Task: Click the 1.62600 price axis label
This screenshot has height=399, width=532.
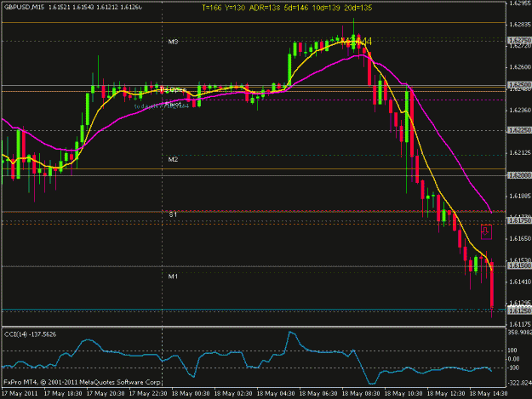Action: tap(519, 67)
